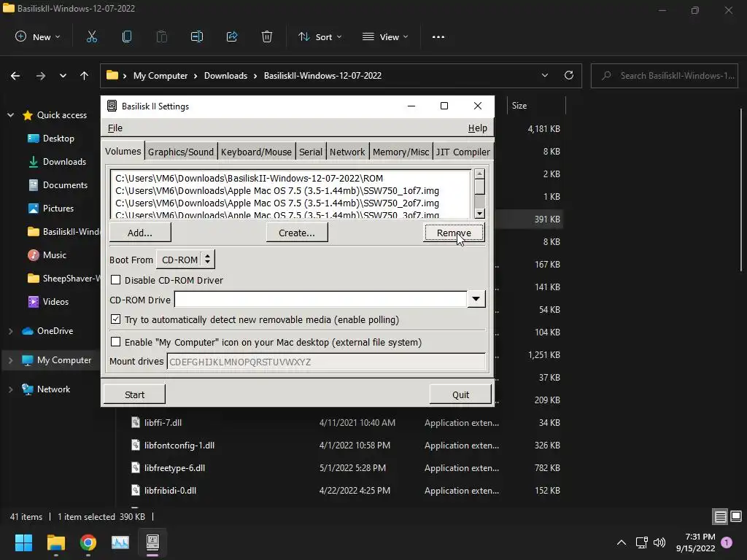Viewport: 747px width, 560px height.
Task: Open the network tray icon
Action: 641,542
